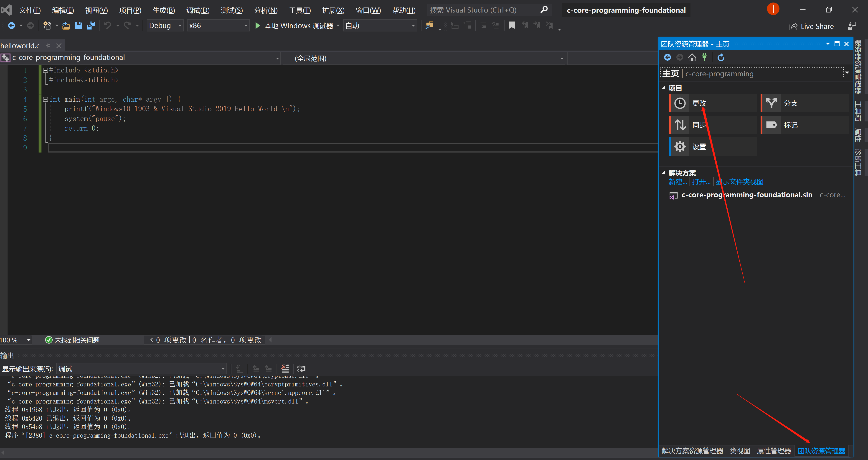This screenshot has height=460, width=868.
Task: Click the 显示文件夹视图 link
Action: click(x=739, y=182)
